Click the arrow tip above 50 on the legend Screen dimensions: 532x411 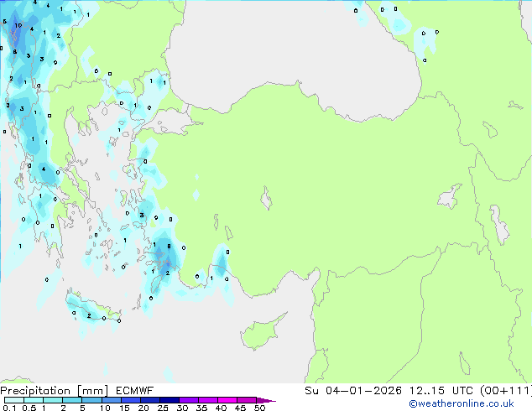coord(266,400)
